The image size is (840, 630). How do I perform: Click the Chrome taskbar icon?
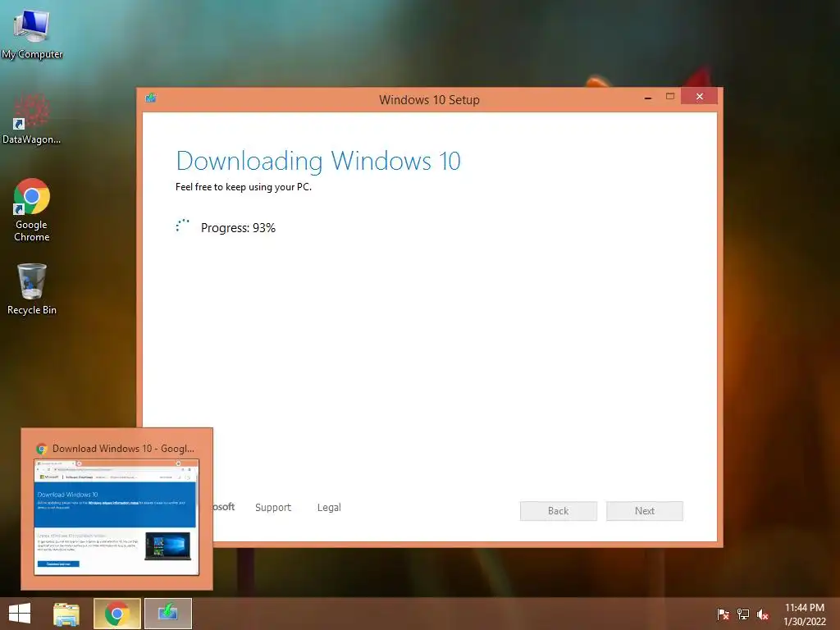coord(117,614)
